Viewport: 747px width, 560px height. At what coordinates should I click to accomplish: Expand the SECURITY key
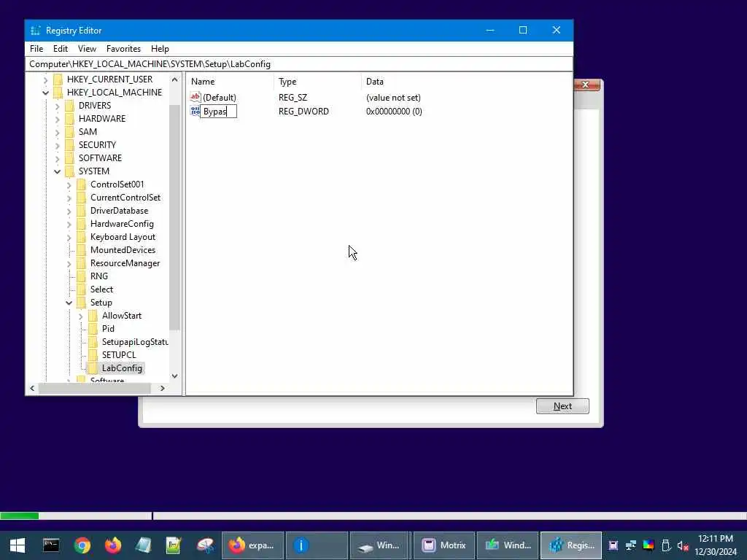click(x=57, y=145)
